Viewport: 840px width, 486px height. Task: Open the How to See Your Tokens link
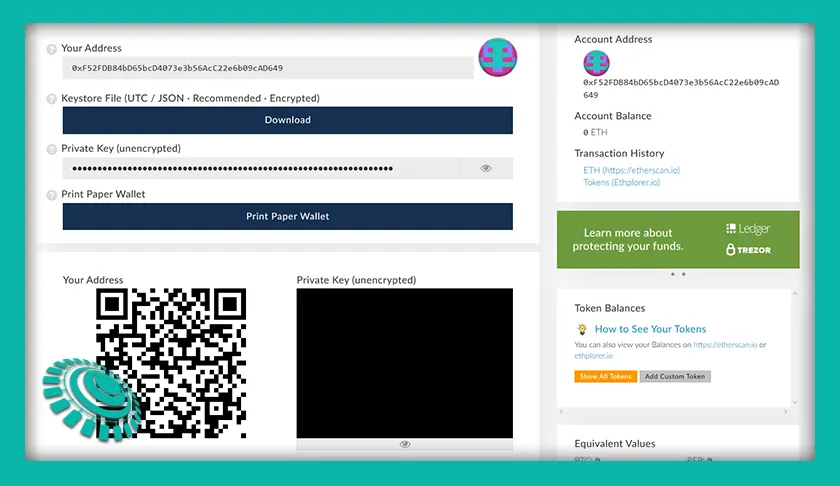tap(650, 329)
